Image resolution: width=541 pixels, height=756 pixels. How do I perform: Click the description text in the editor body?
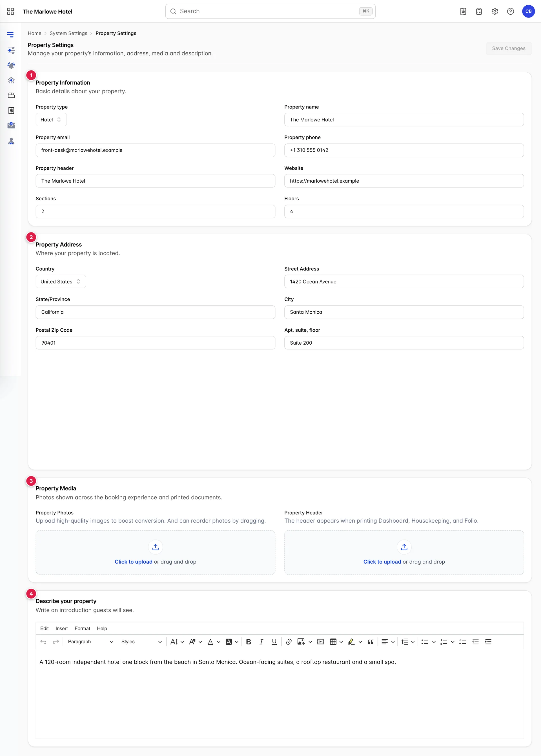(218, 662)
